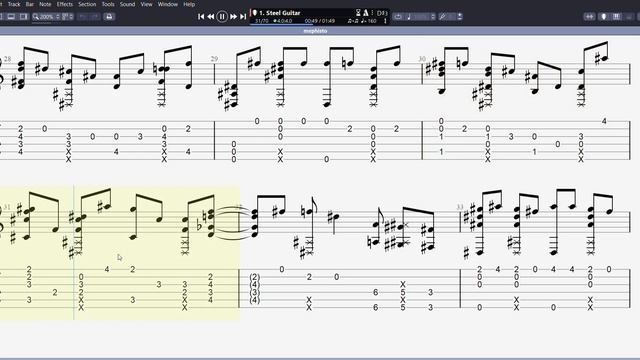Rewind to the previous bar
Screen dimensions: 640x360
(211, 16)
